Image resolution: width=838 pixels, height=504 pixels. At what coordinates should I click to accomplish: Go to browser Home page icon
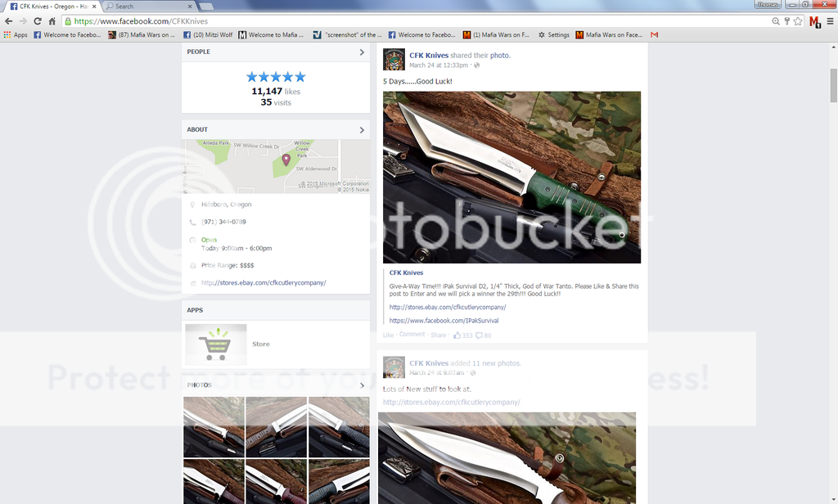coord(51,21)
